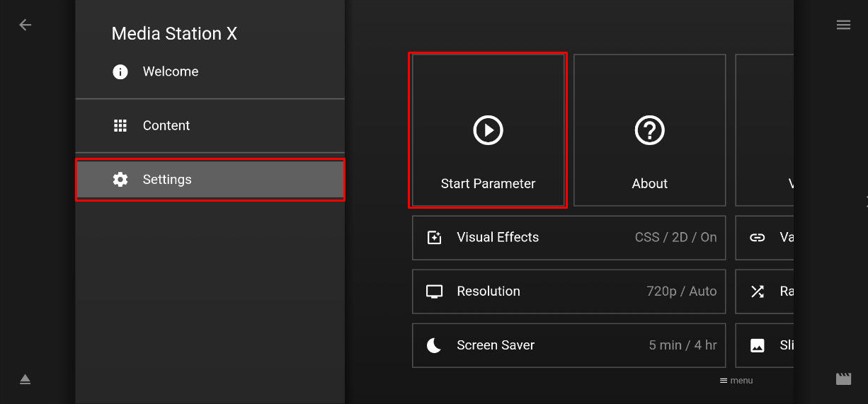
Task: Open the About tile
Action: coord(649,130)
